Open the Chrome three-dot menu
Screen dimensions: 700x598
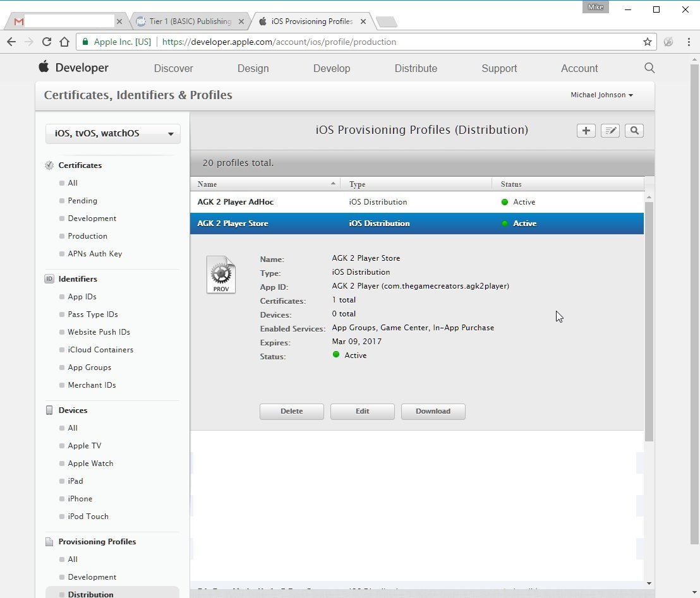[x=689, y=42]
